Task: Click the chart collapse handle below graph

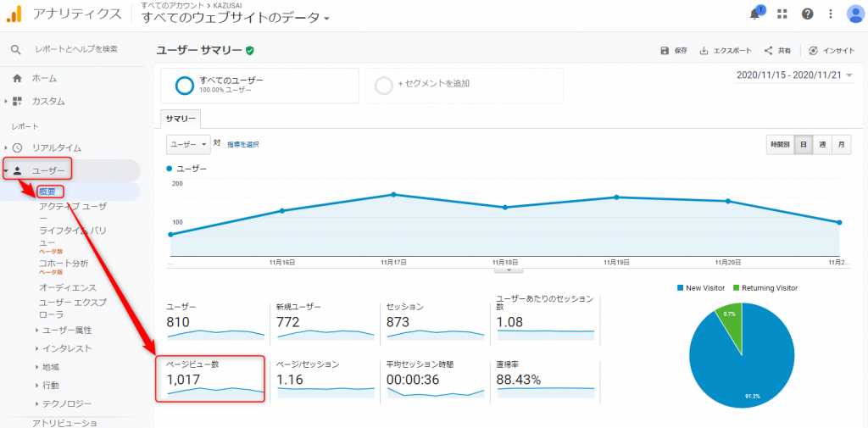Action: [x=508, y=270]
